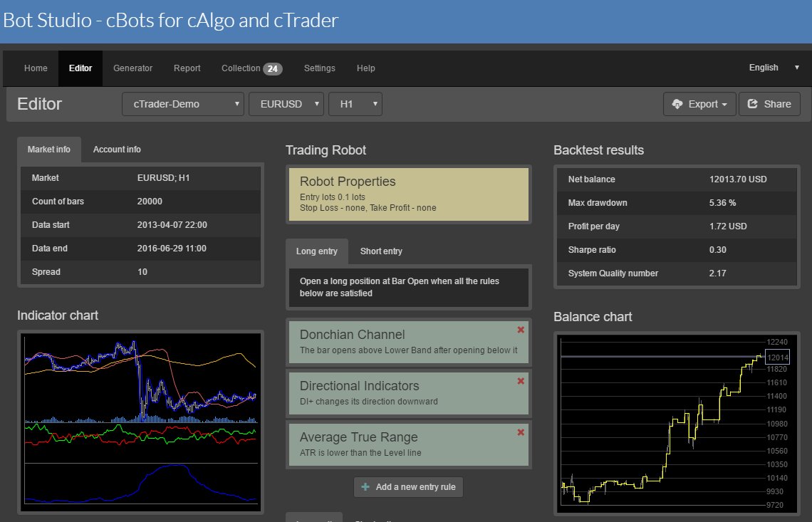Click the Collection count badge 24

point(272,69)
